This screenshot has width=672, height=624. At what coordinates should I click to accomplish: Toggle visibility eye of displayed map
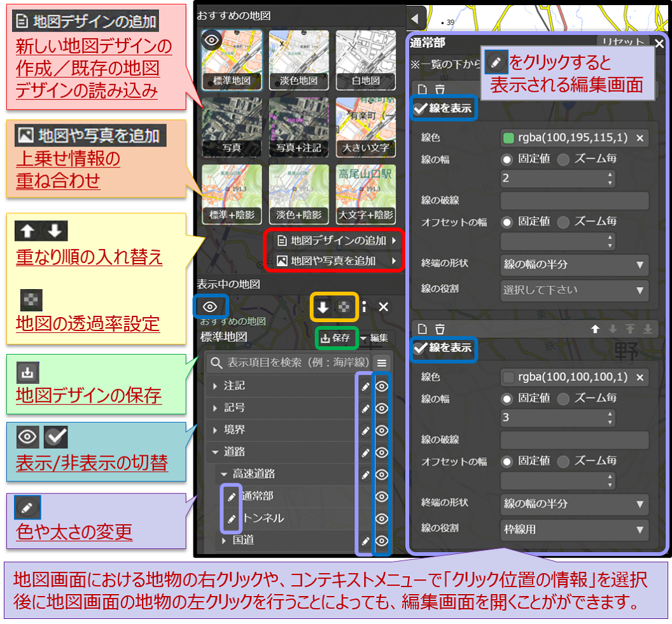point(210,307)
